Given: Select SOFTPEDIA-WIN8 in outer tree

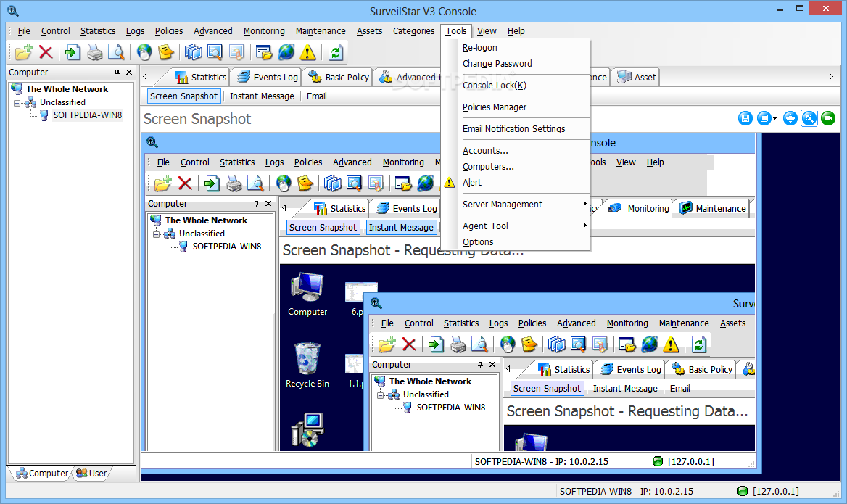Looking at the screenshot, I should 88,115.
